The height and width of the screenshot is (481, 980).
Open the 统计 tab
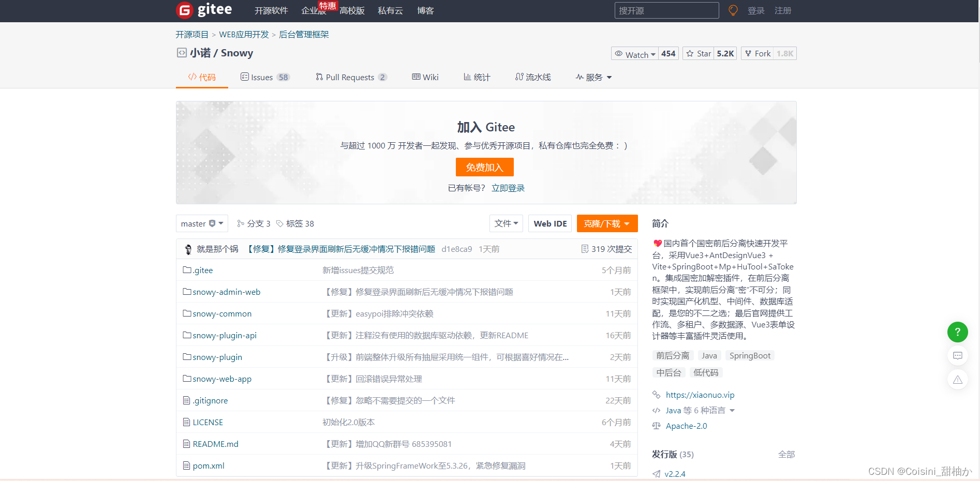[x=477, y=77]
